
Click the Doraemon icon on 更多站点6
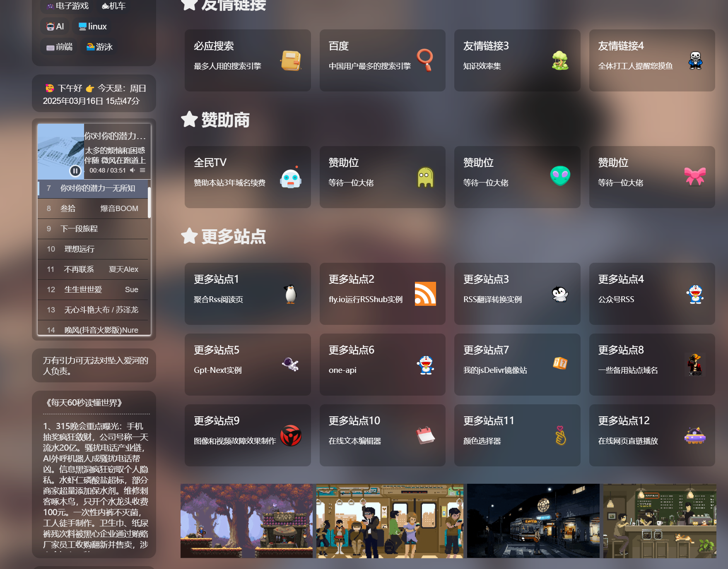[x=425, y=365]
